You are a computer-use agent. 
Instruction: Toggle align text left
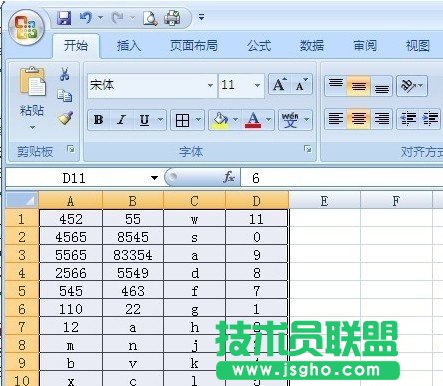click(336, 119)
